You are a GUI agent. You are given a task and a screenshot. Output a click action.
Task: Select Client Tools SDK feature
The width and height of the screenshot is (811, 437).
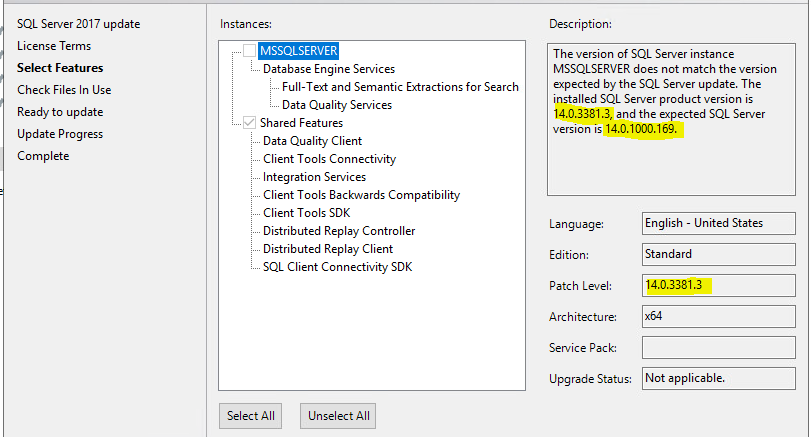(x=306, y=213)
